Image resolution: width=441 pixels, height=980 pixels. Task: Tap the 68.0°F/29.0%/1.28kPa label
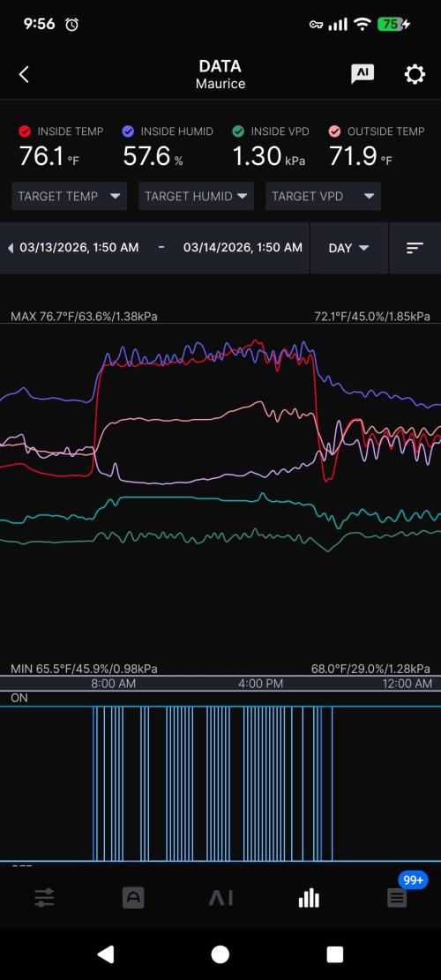pos(370,669)
